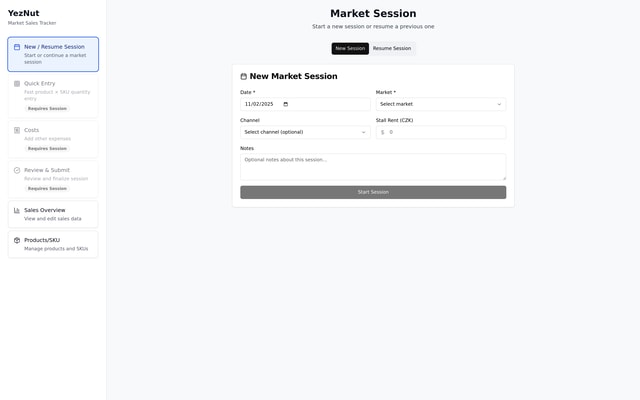Expand the Select market dropdown
The height and width of the screenshot is (400, 640).
440,104
